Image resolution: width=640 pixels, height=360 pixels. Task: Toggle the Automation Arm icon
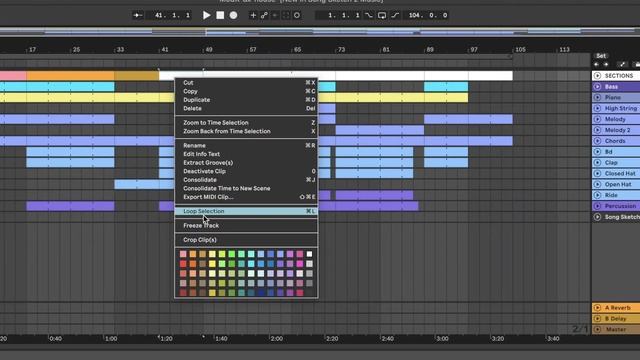[x=264, y=15]
